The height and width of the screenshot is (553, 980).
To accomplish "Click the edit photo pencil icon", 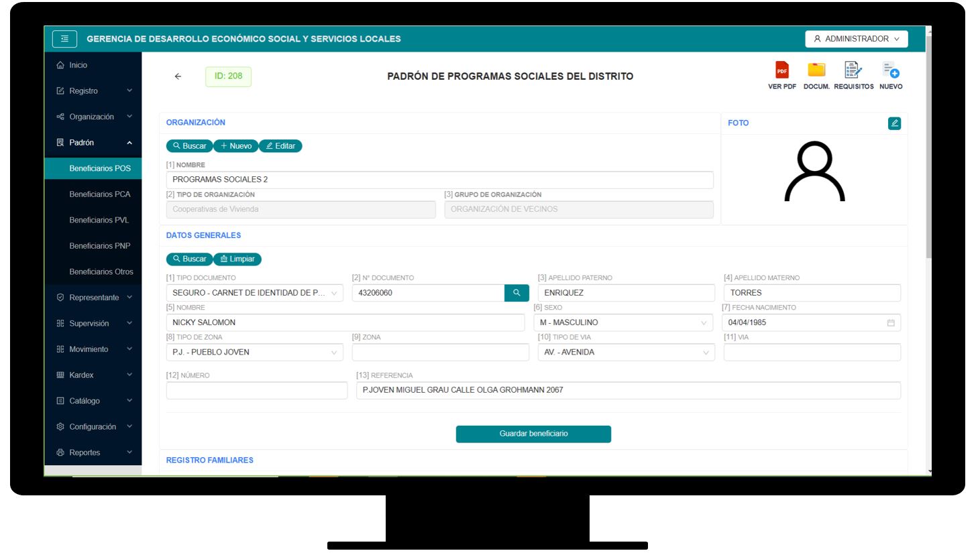I will (x=894, y=123).
